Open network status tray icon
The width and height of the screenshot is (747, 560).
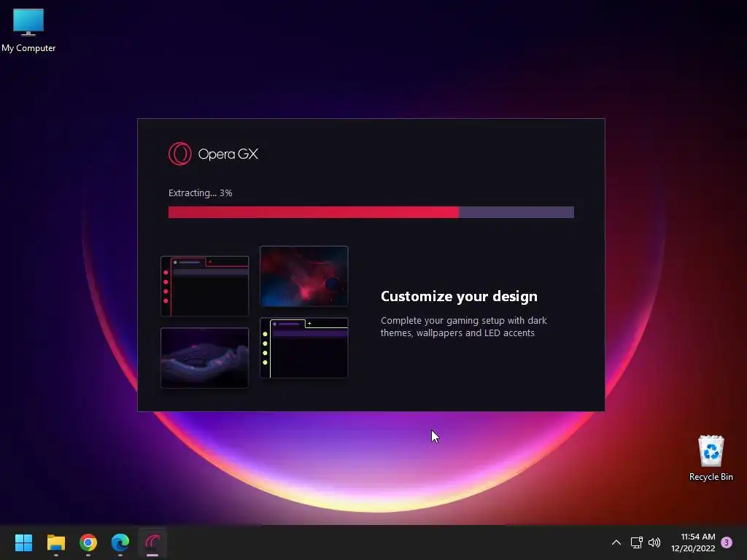coord(636,542)
